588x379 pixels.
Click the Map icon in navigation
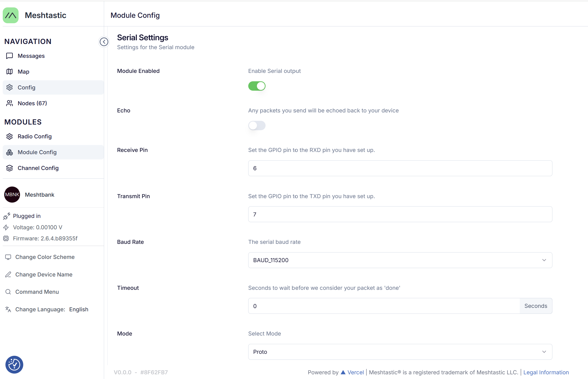point(9,72)
